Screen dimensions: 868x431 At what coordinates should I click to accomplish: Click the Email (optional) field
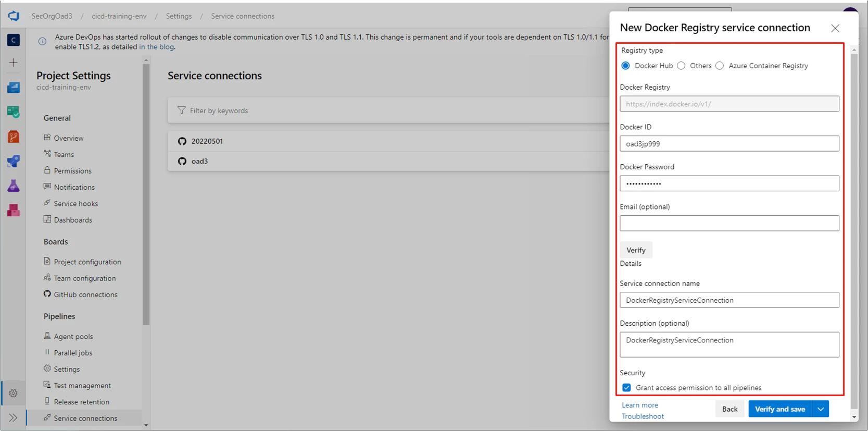click(x=729, y=224)
